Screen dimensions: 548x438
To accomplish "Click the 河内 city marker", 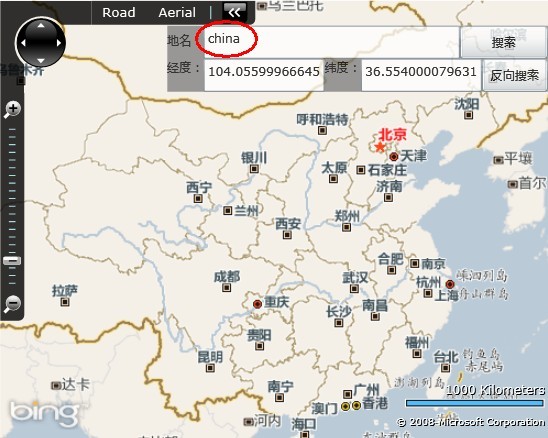I will 248,421.
